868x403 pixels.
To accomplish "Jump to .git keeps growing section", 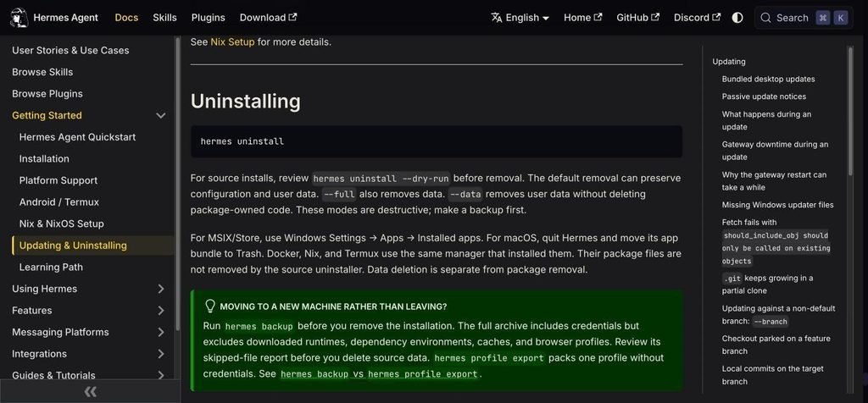I will click(x=767, y=284).
